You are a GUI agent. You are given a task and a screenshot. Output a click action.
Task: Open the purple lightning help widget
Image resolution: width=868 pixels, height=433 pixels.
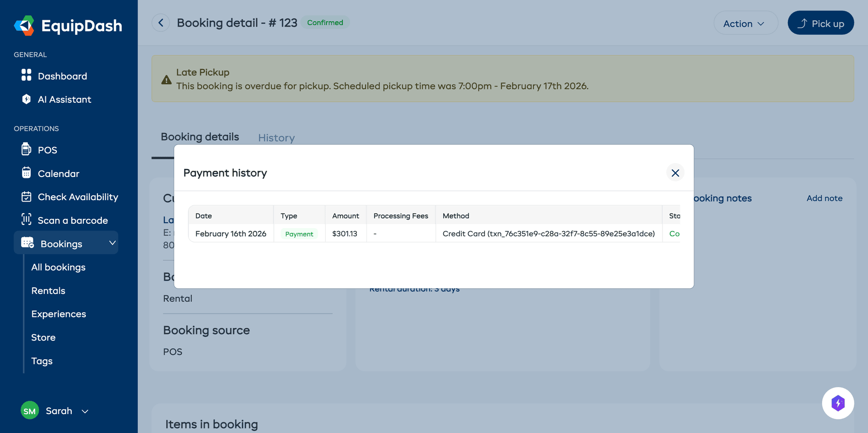(838, 403)
